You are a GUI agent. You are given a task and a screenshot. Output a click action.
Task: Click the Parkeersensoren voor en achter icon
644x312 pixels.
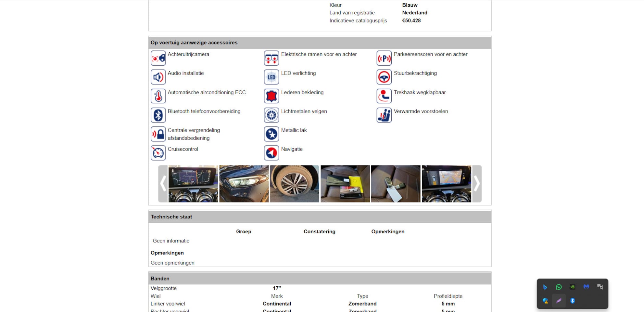click(384, 58)
